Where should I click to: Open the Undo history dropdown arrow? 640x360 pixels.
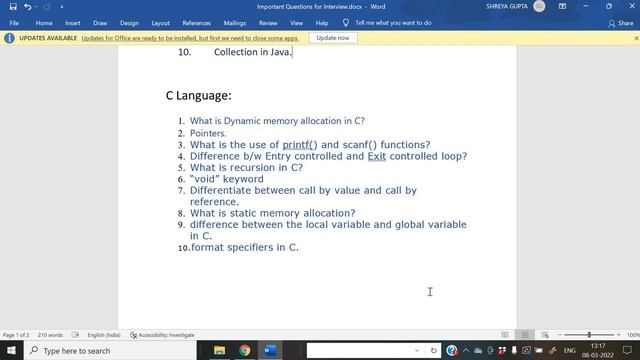[36, 7]
